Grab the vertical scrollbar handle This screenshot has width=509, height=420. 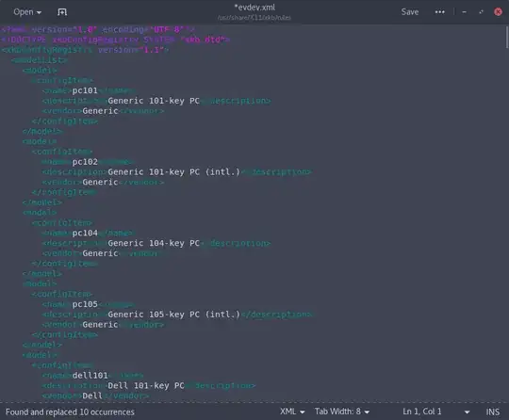(x=506, y=37)
